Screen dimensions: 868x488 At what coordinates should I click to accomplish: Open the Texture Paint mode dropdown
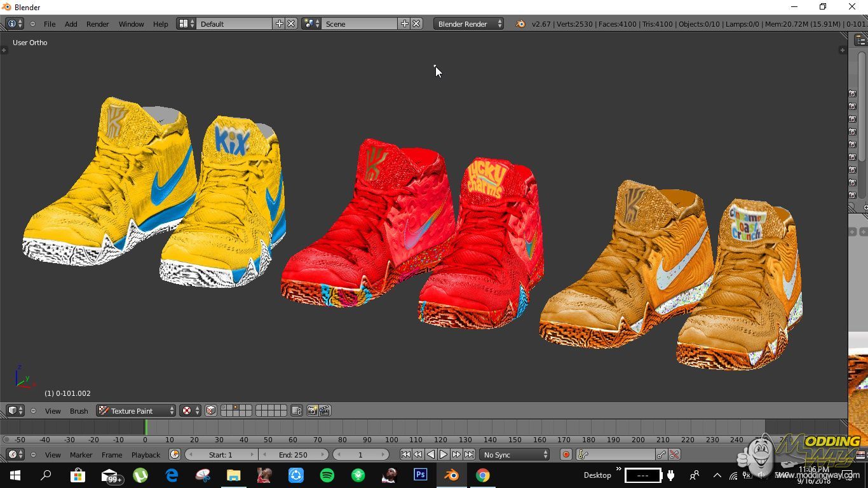click(136, 410)
